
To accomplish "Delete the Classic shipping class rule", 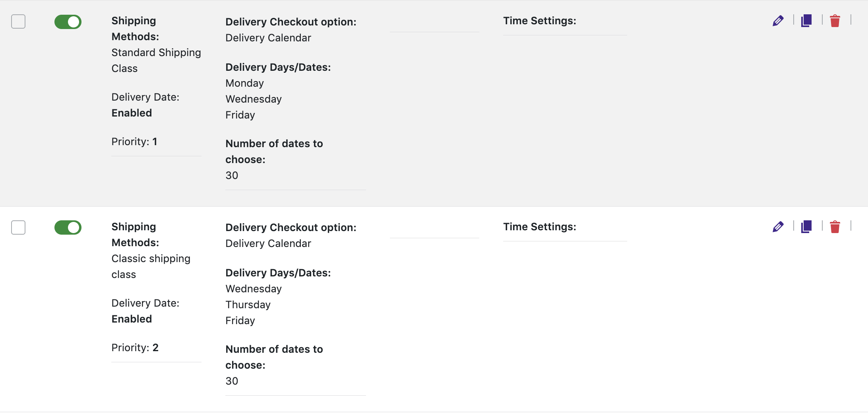I will pyautogui.click(x=835, y=227).
